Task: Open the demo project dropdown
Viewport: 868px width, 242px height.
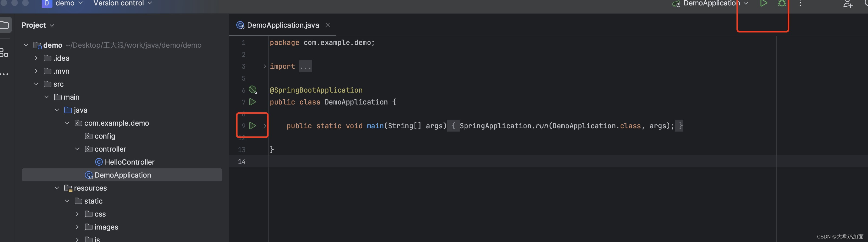Action: click(x=62, y=3)
